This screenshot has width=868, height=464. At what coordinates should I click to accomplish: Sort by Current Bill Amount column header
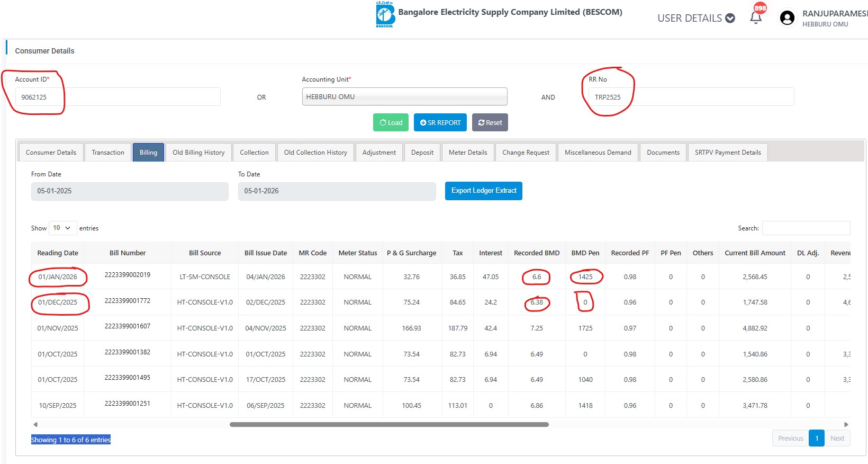755,253
